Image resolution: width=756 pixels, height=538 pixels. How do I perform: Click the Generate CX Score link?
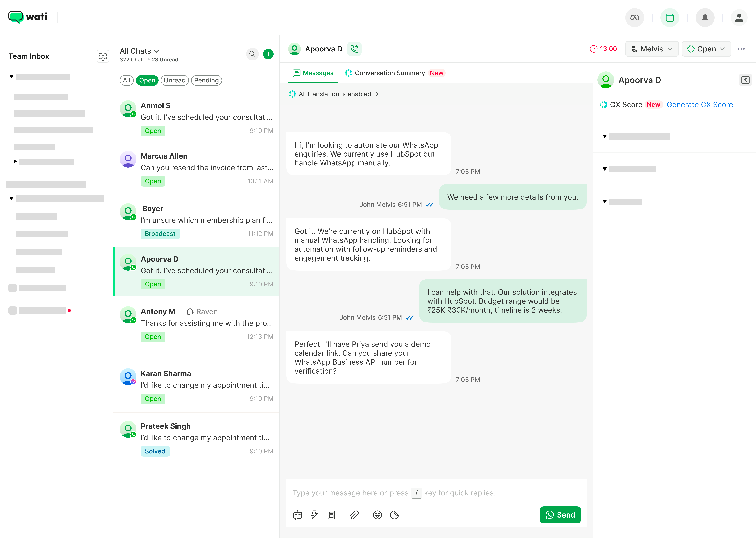pos(699,105)
